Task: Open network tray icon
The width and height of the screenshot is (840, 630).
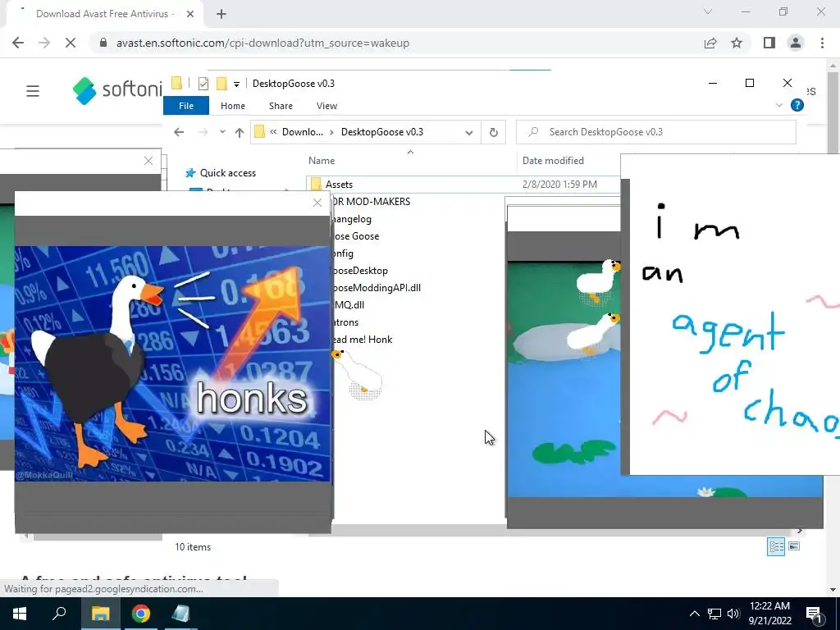Action: (x=714, y=614)
